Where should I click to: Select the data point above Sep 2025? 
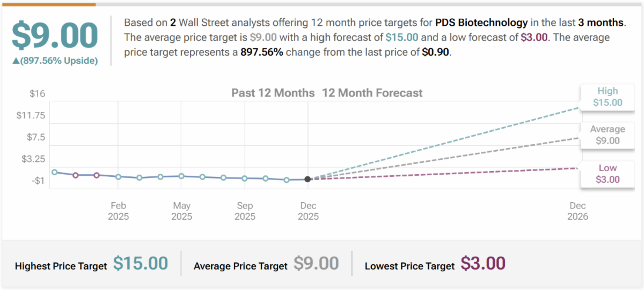coord(245,178)
